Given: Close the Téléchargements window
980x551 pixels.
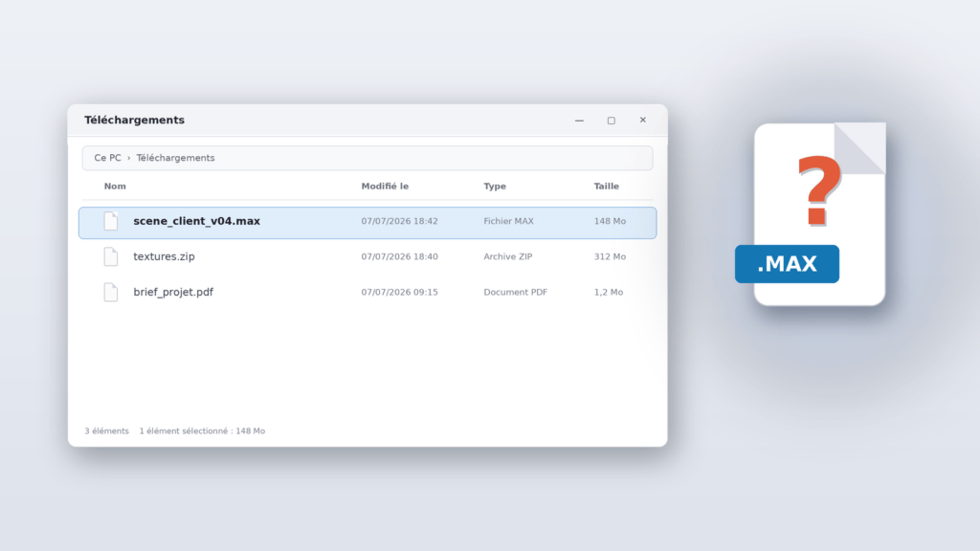Looking at the screenshot, I should coord(642,120).
